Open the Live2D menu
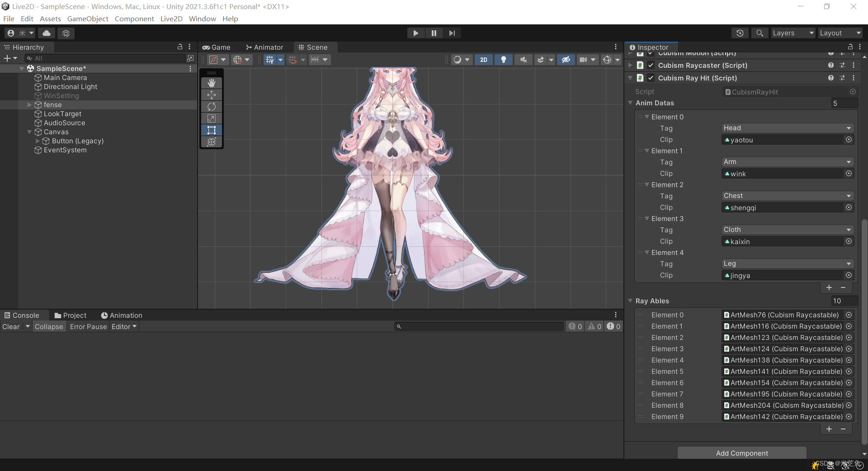Viewport: 868px width, 471px height. [171, 19]
